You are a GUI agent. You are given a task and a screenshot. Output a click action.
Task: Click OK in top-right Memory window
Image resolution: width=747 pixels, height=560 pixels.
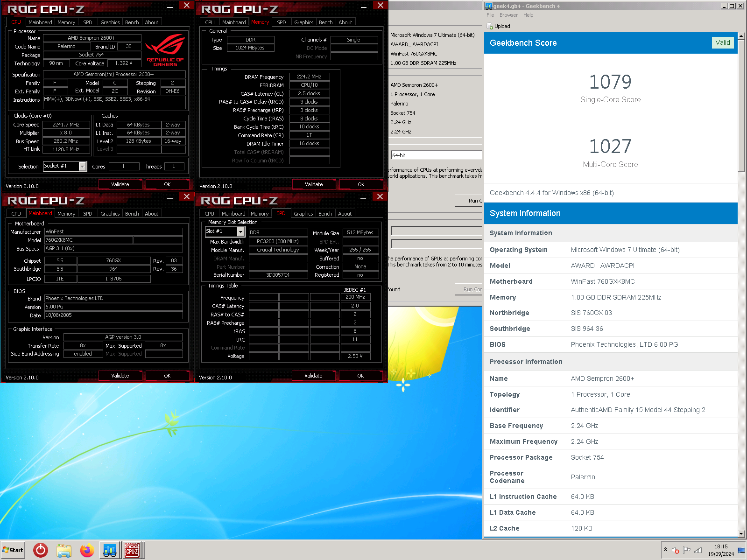[x=361, y=184]
